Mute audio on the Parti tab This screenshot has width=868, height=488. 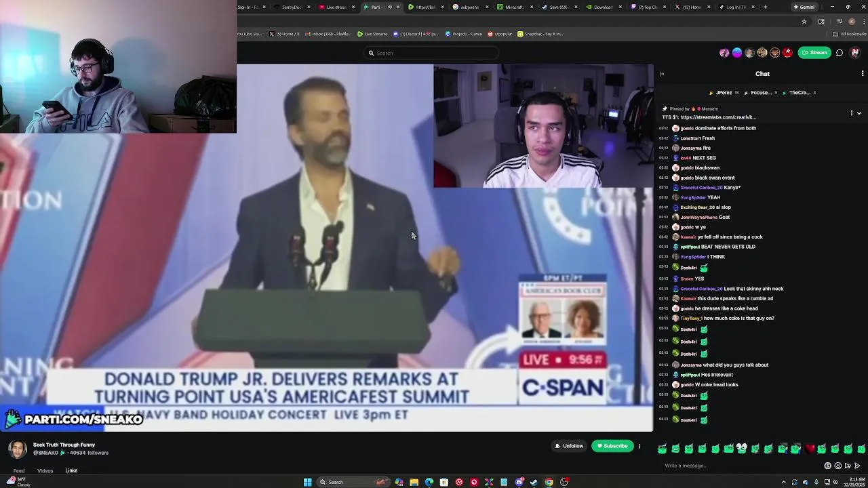(x=389, y=7)
